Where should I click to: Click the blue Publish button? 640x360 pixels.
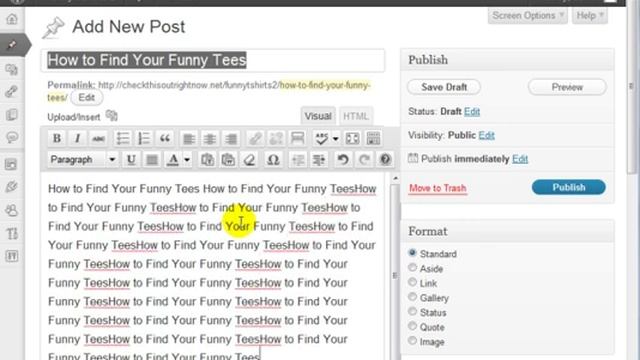(x=569, y=187)
